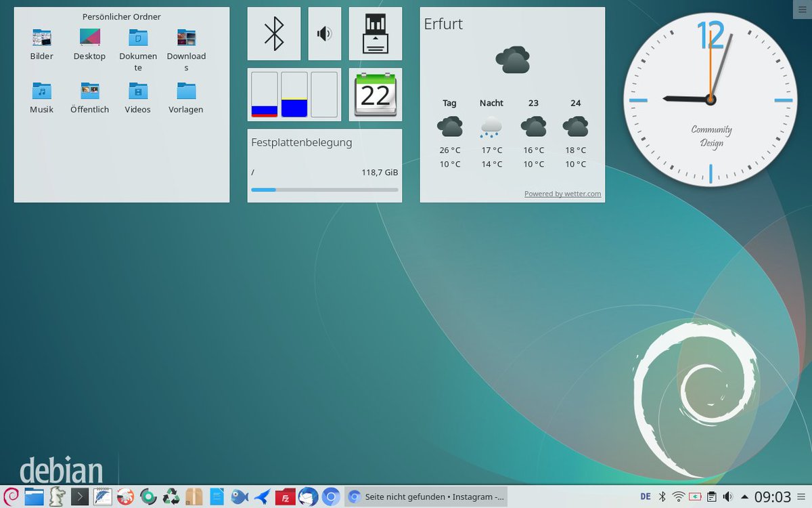Open the blue document writer application
Screen dimensions: 812x508
[217, 496]
